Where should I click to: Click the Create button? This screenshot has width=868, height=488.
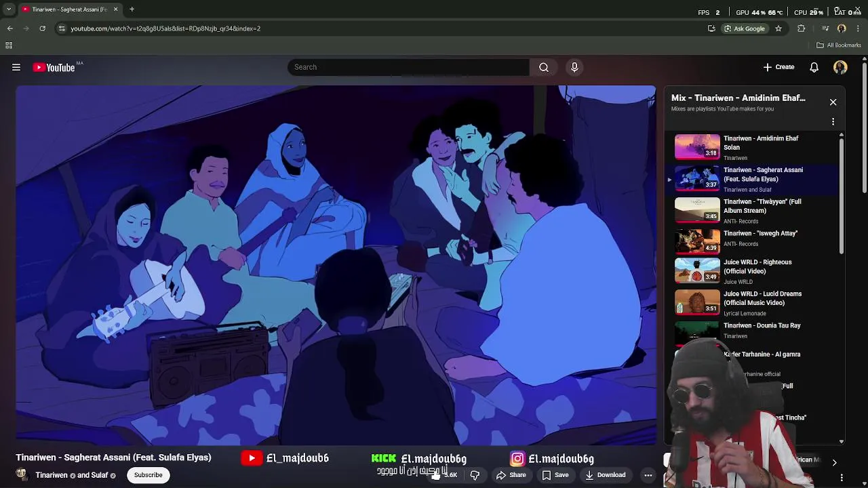coord(778,67)
